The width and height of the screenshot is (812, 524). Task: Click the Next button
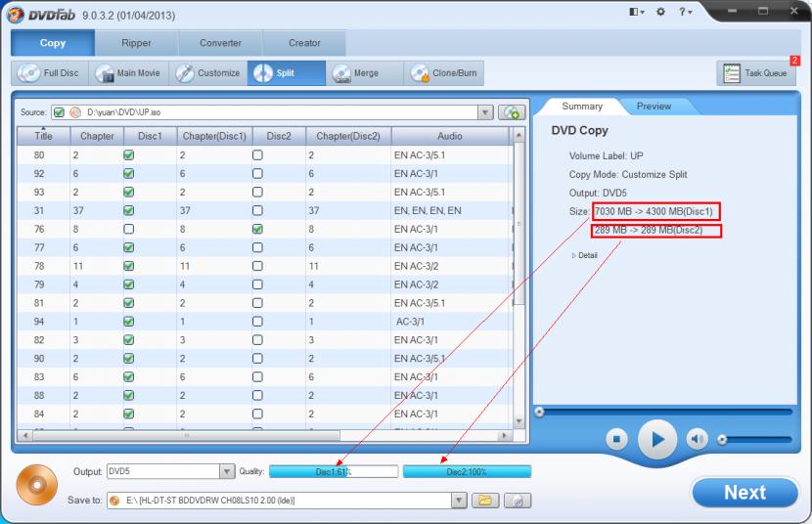tap(744, 493)
